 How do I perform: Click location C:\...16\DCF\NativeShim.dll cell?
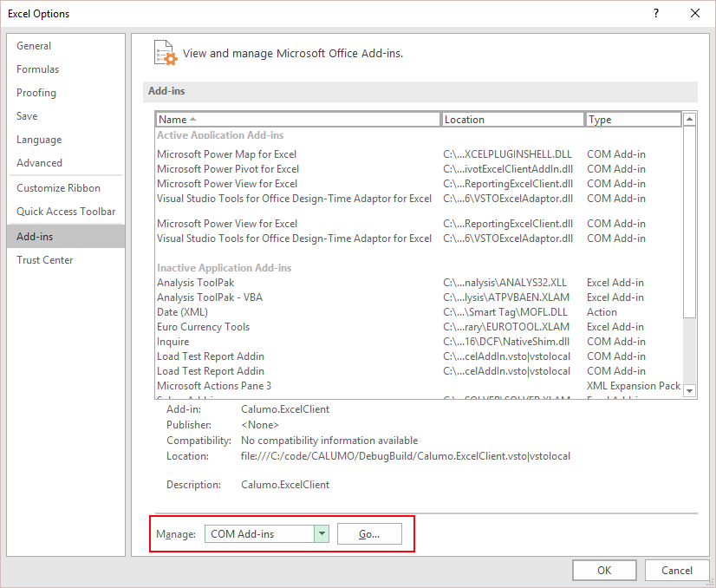506,342
